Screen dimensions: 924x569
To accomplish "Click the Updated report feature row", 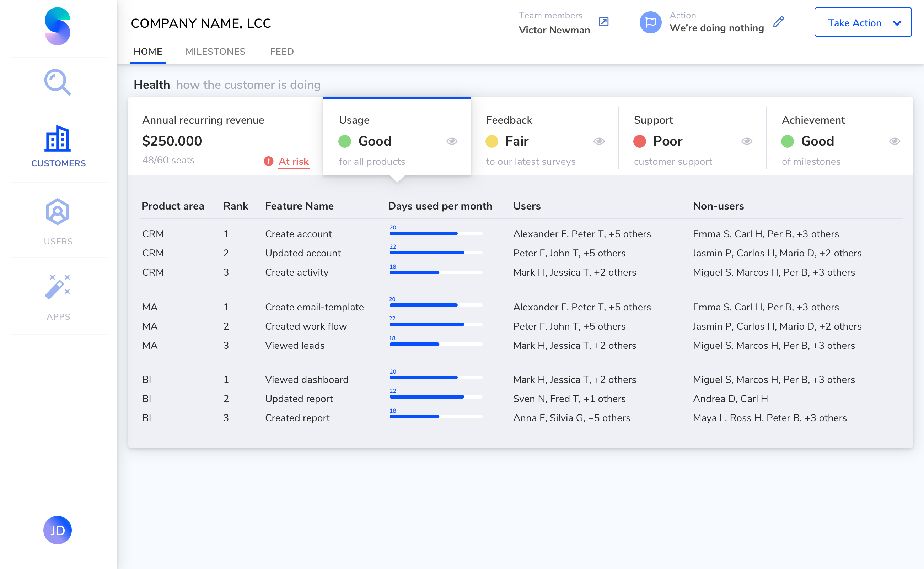I will [x=299, y=399].
